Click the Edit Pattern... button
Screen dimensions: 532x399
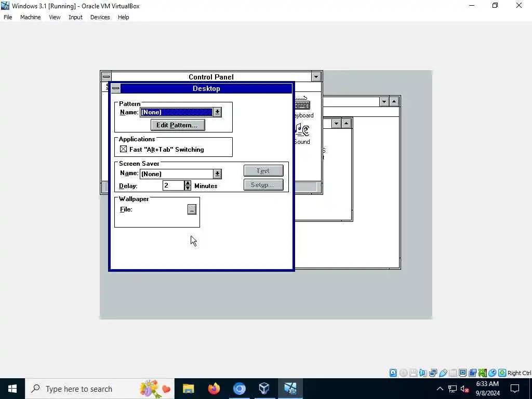point(178,125)
